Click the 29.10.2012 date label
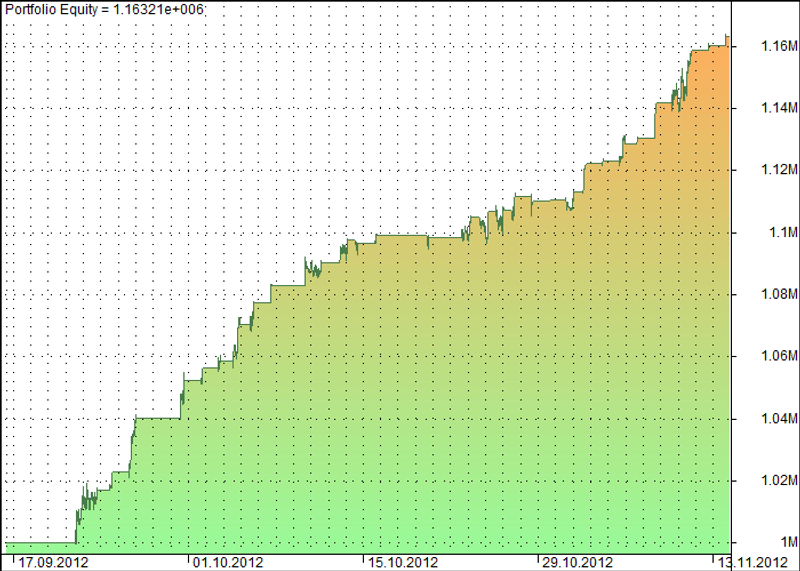Image resolution: width=800 pixels, height=571 pixels. 578,563
